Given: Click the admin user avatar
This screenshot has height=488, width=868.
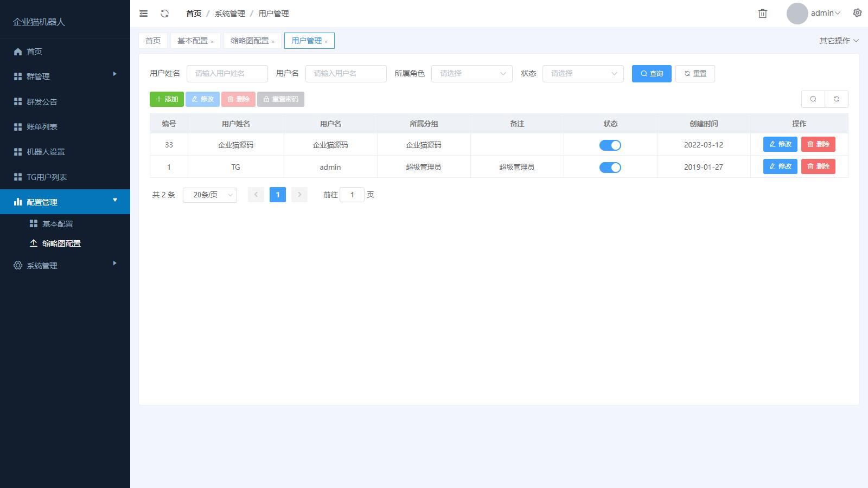Looking at the screenshot, I should click(x=797, y=14).
